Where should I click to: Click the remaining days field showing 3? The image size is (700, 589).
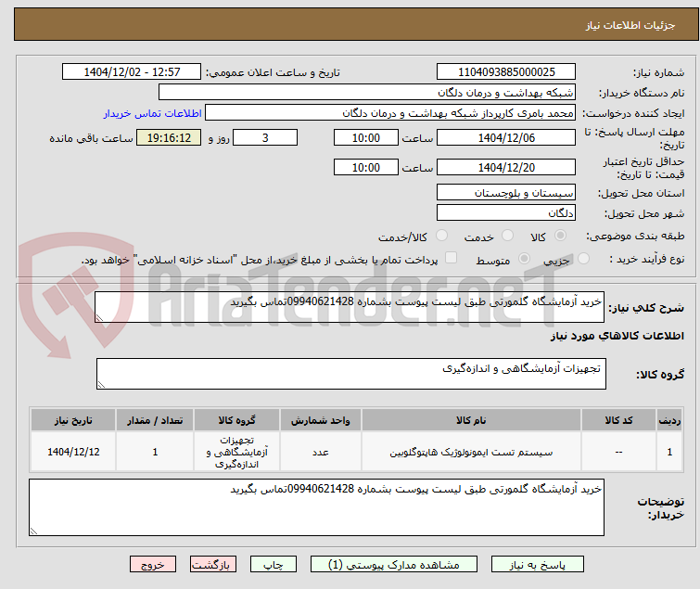265,137
